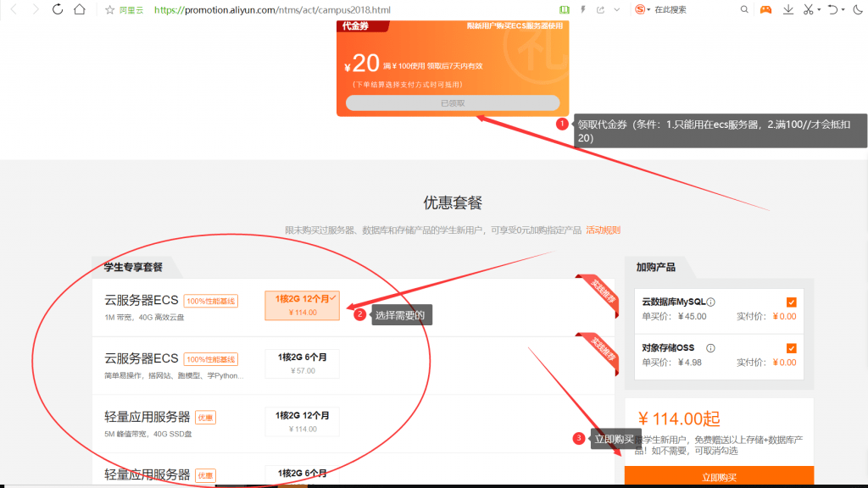Toggle the green reader mode icon
The width and height of the screenshot is (868, 488).
pos(564,9)
